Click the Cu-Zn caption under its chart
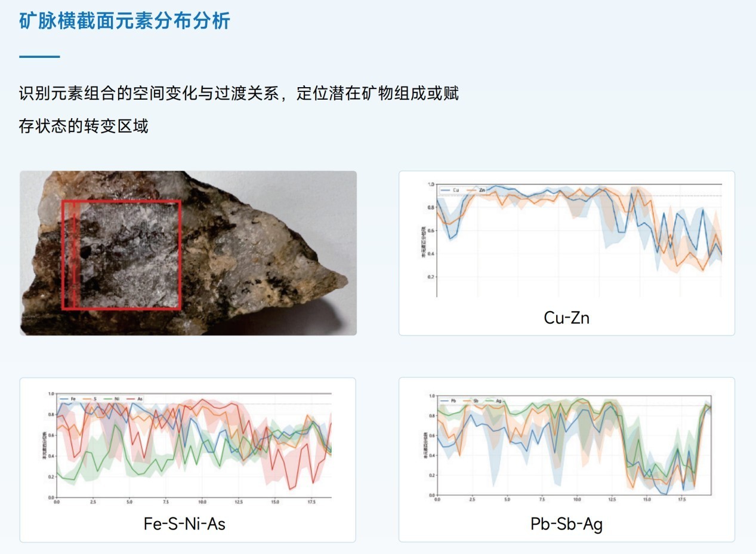This screenshot has width=756, height=554. click(567, 318)
